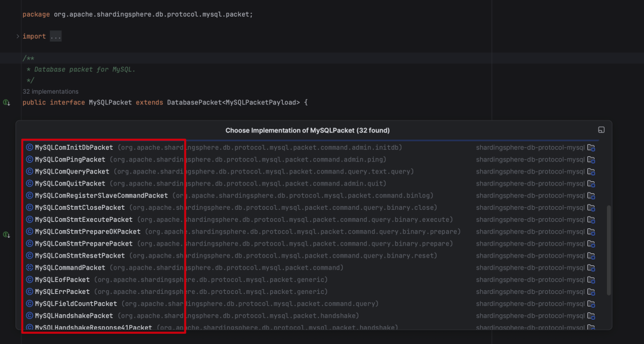Click DatabasePacket in the extends clause
The width and height of the screenshot is (644, 344).
click(194, 103)
